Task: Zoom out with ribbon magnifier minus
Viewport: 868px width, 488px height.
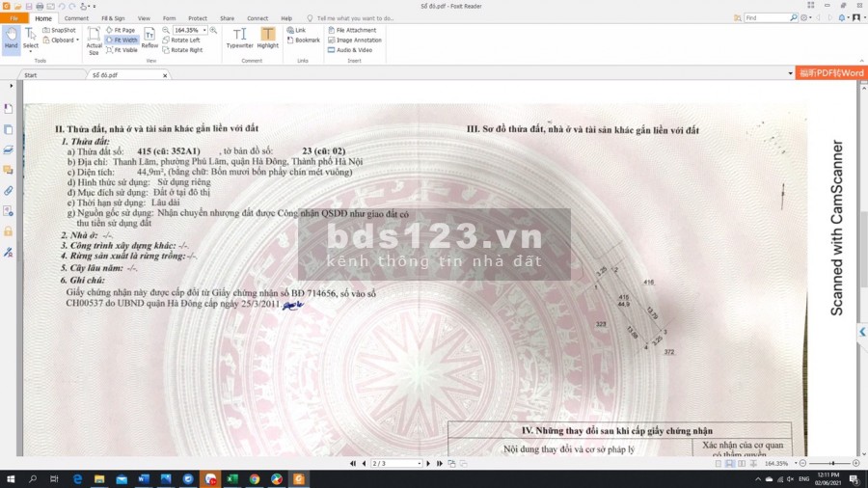Action: pyautogui.click(x=166, y=31)
